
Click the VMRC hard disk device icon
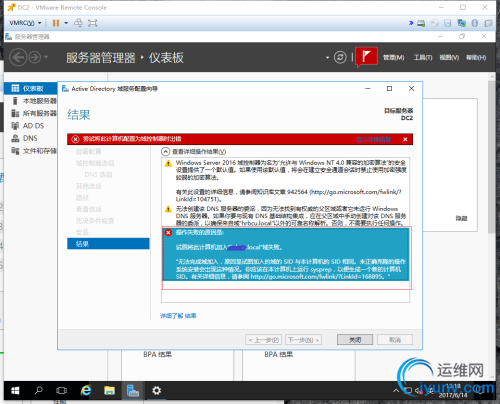[421, 23]
